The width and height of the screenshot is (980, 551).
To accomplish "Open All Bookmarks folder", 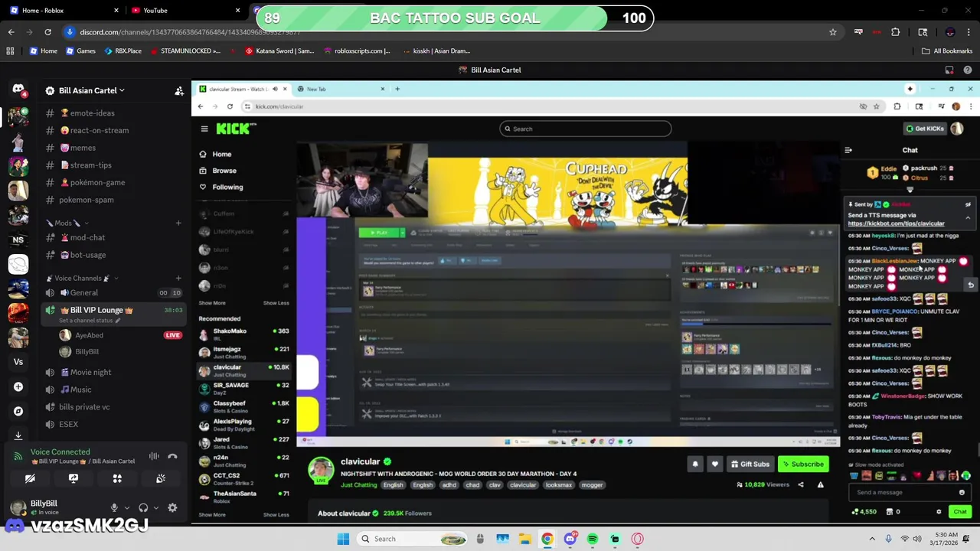I will [947, 51].
